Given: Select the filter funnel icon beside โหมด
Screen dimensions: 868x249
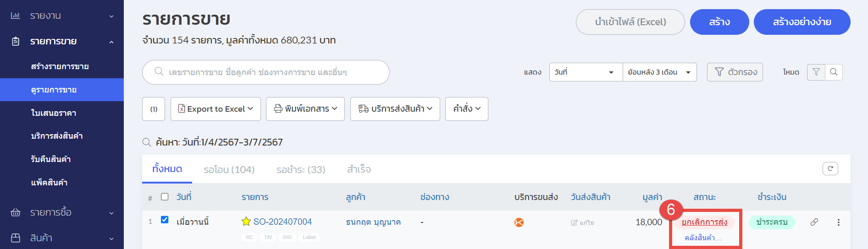Looking at the screenshot, I should [816, 72].
